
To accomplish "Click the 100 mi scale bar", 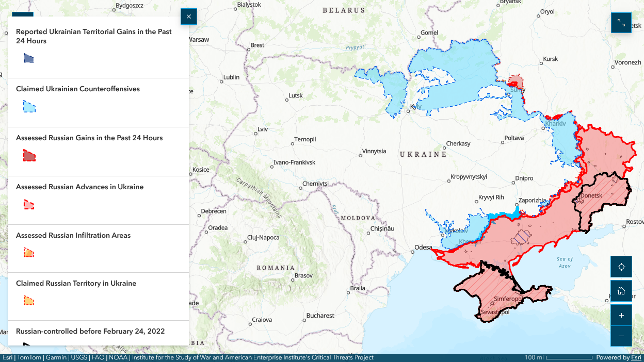I will [558, 357].
